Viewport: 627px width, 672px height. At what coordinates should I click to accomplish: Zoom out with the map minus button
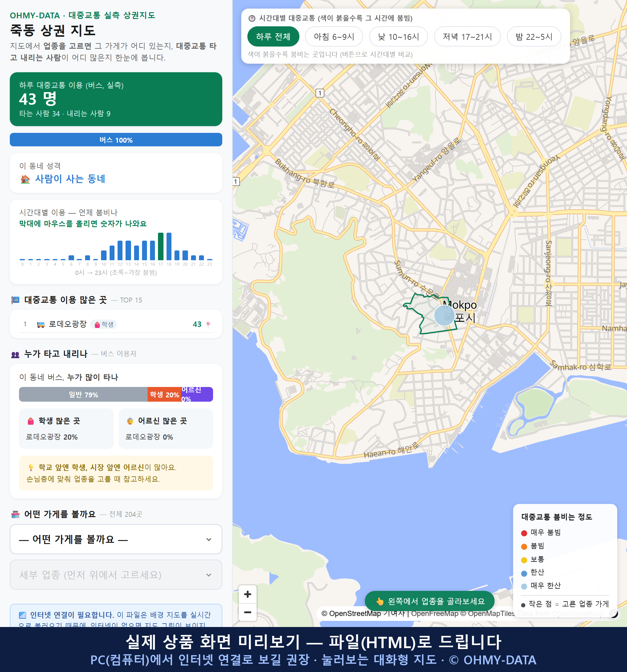247,612
